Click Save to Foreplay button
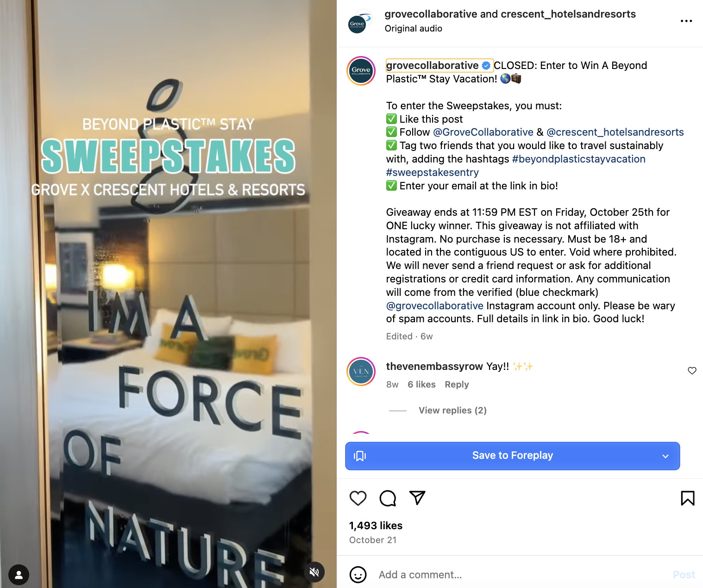Viewport: 703px width, 588px height. tap(512, 456)
